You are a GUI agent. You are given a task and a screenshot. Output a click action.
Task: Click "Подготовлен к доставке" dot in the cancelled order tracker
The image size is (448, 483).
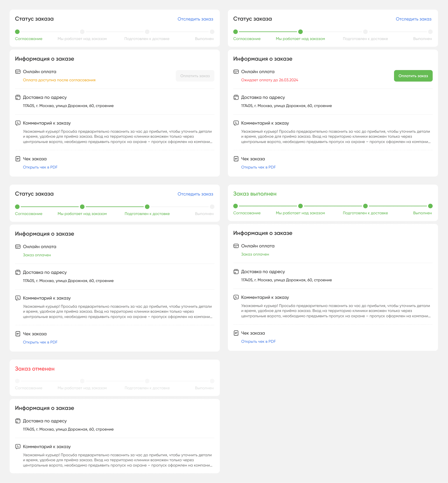[147, 381]
